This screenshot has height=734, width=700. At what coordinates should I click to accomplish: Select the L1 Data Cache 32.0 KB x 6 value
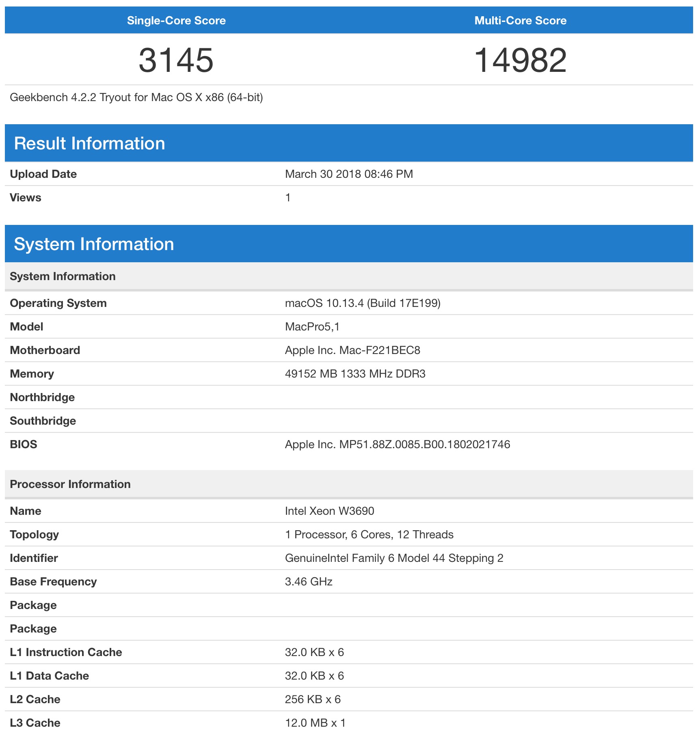click(x=314, y=676)
